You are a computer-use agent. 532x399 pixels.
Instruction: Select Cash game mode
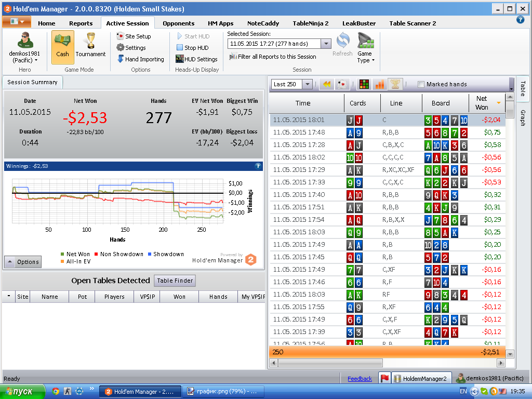(62, 47)
